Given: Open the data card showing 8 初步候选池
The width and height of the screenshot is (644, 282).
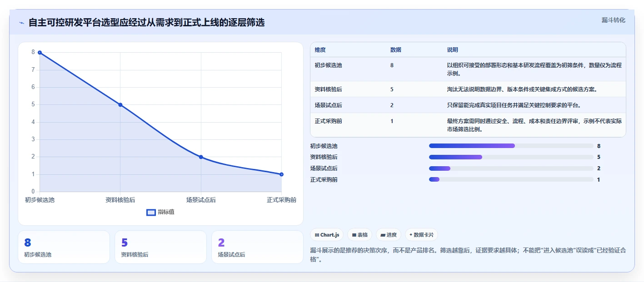Looking at the screenshot, I should 64,247.
